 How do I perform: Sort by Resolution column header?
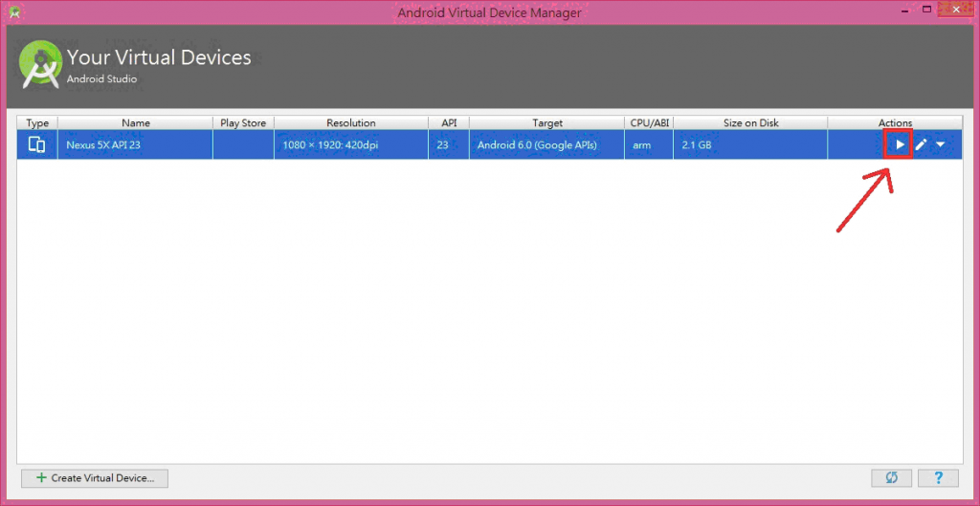[351, 123]
